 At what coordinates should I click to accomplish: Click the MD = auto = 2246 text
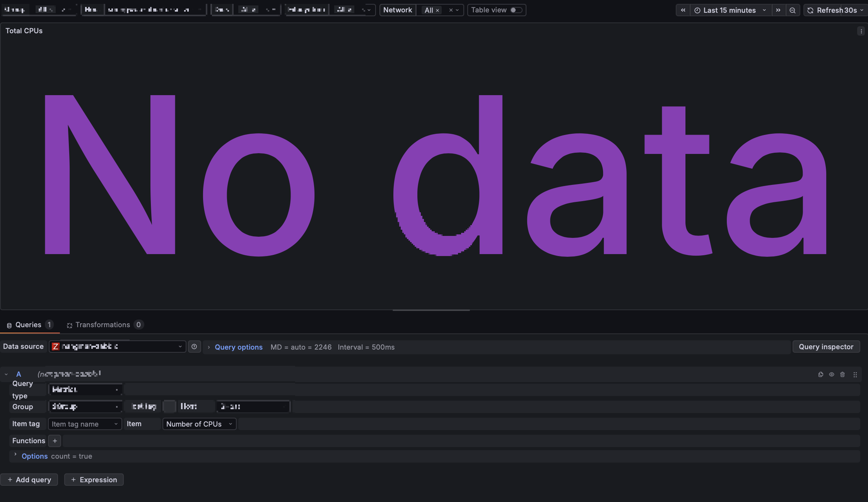[301, 347]
